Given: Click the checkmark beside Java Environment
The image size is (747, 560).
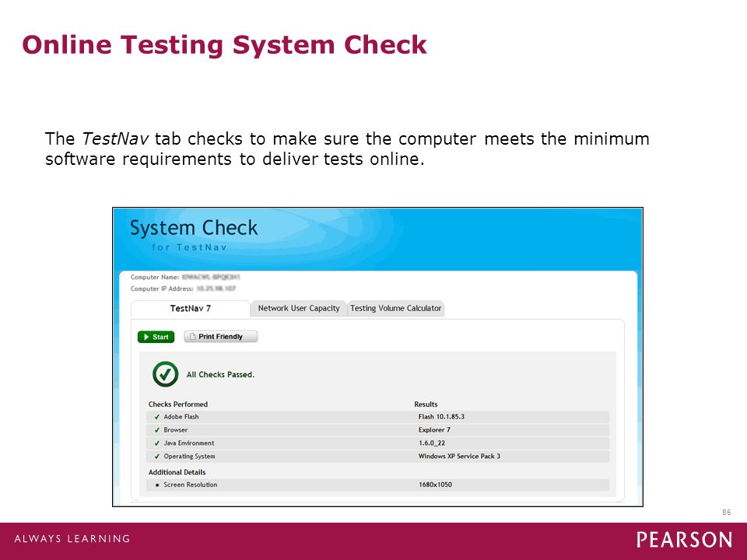Looking at the screenshot, I should click(156, 443).
